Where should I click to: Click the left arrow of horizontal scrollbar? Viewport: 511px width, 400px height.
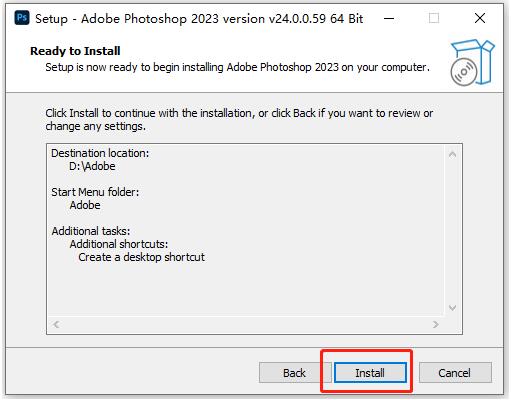(x=56, y=324)
